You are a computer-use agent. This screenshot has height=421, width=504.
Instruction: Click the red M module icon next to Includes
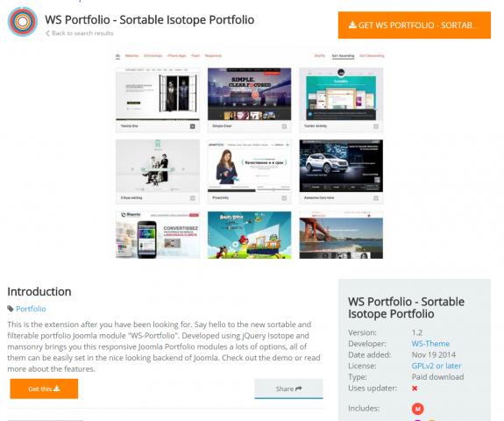[x=417, y=409]
